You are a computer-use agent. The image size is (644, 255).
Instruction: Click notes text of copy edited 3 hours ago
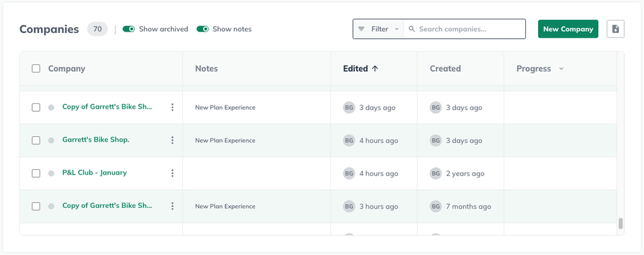tap(225, 206)
